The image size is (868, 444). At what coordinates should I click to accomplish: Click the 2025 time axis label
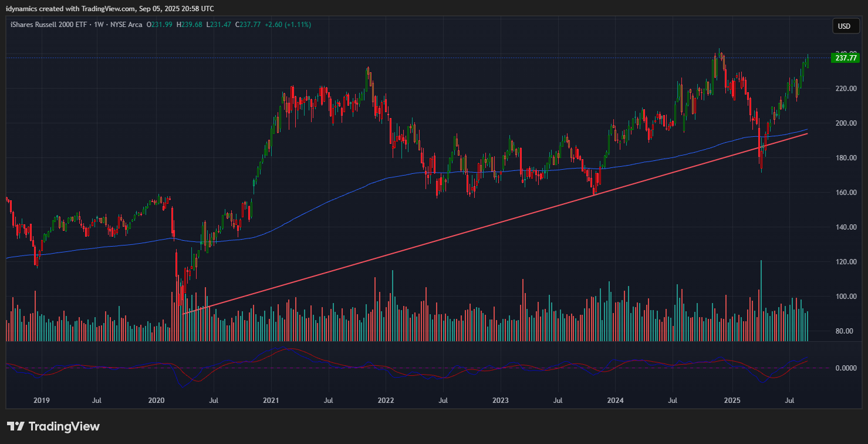pyautogui.click(x=732, y=401)
